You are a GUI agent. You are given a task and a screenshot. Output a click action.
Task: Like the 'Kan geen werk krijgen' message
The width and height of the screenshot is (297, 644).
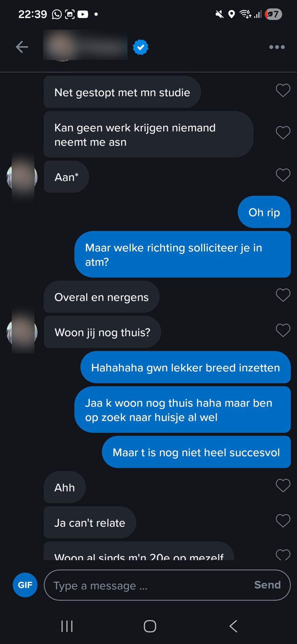pos(283,133)
